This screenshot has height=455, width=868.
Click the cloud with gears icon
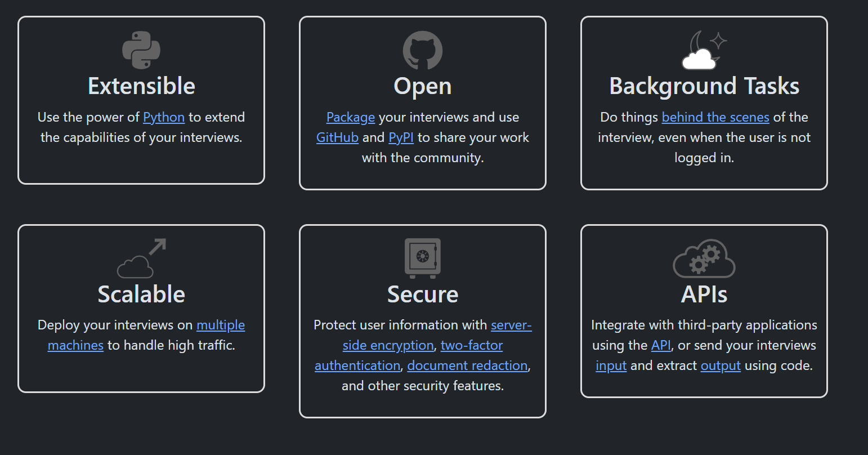pyautogui.click(x=704, y=258)
